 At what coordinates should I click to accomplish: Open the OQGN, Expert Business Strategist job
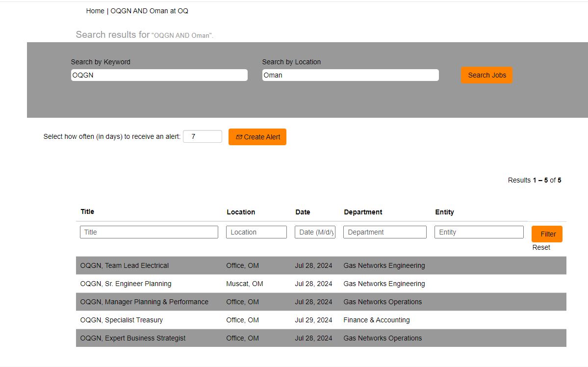tap(133, 338)
